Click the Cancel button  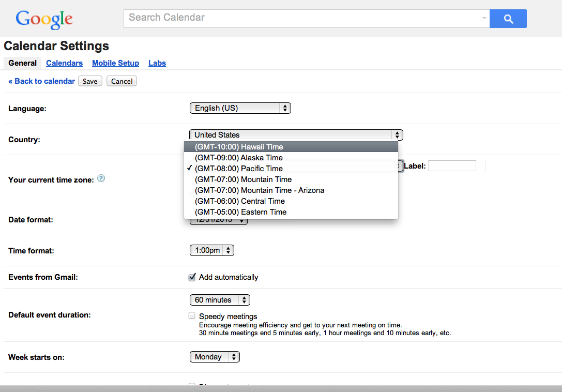click(x=121, y=81)
